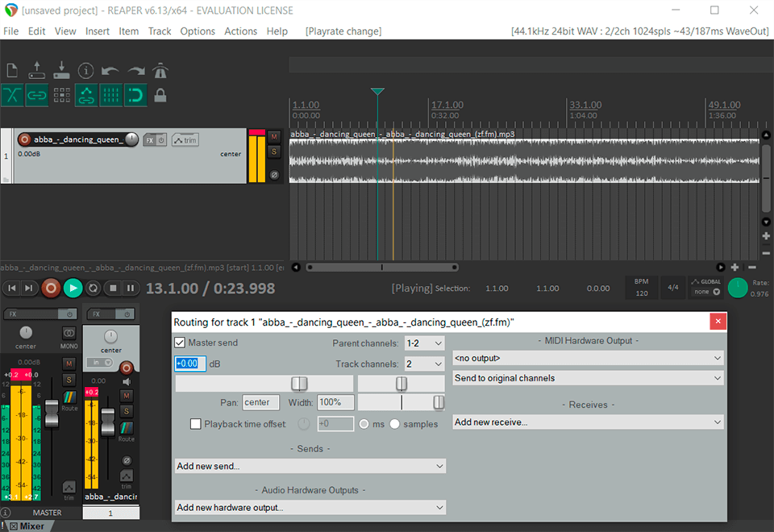Enable MONO output on the master channel
Viewport: 774px width, 532px height.
point(69,333)
